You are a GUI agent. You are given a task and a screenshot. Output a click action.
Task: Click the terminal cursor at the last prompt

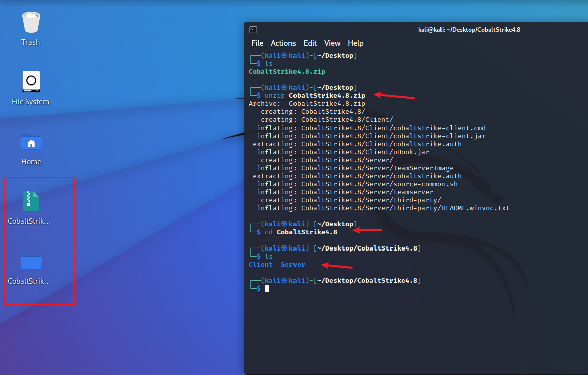click(266, 288)
